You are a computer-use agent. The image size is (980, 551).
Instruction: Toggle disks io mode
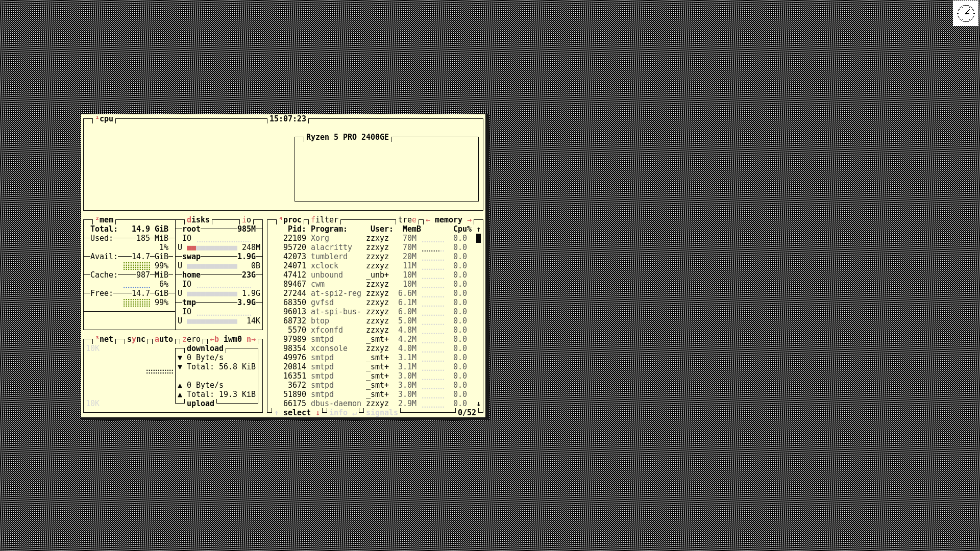click(x=247, y=220)
